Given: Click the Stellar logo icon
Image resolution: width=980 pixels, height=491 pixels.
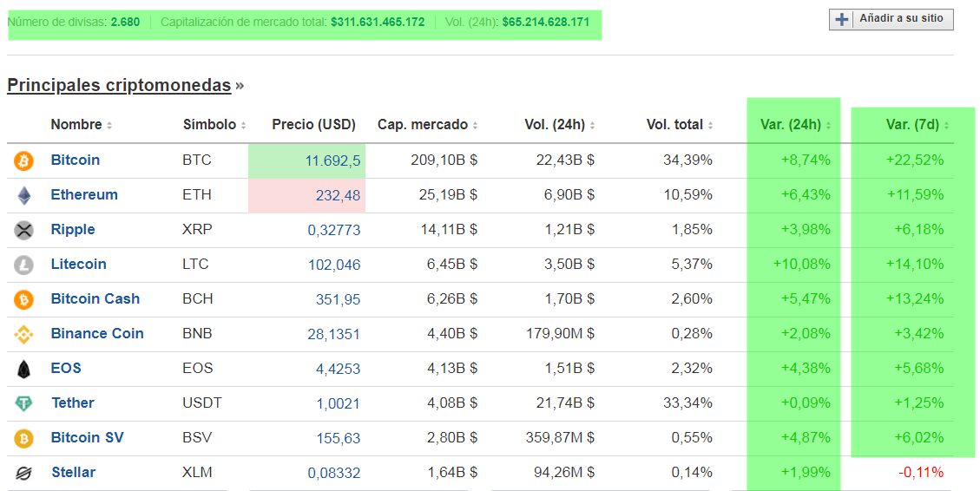Looking at the screenshot, I should point(23,473).
